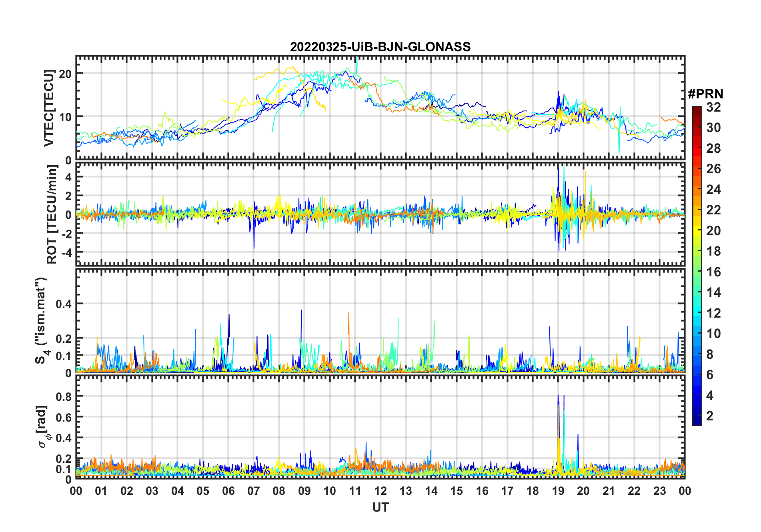
Task: Click the plot title 20220325-UiB-BJN-GLONASS
Action: [380, 47]
